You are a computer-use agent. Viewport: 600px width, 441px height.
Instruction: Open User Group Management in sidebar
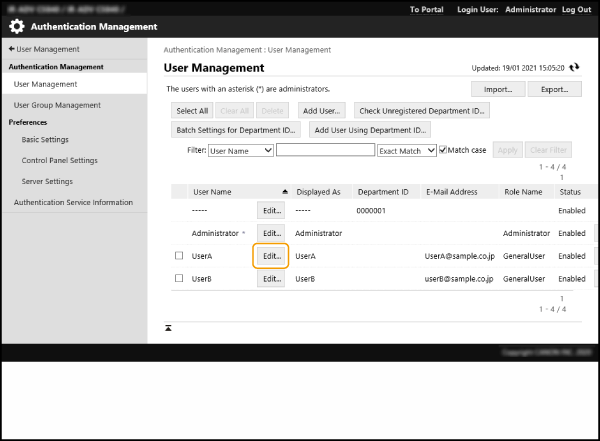point(57,104)
